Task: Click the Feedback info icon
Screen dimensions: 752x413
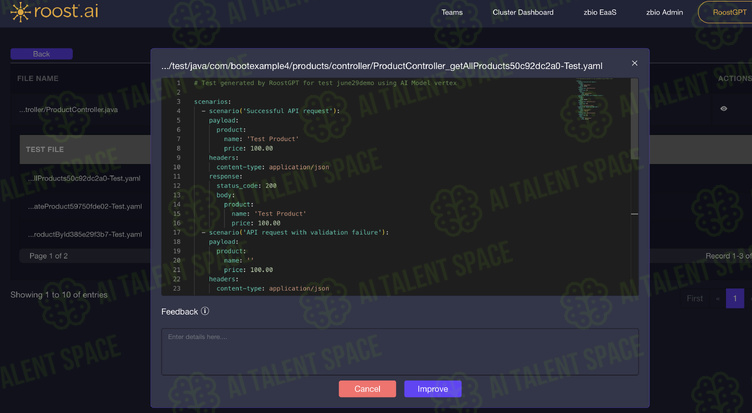Action: 205,311
